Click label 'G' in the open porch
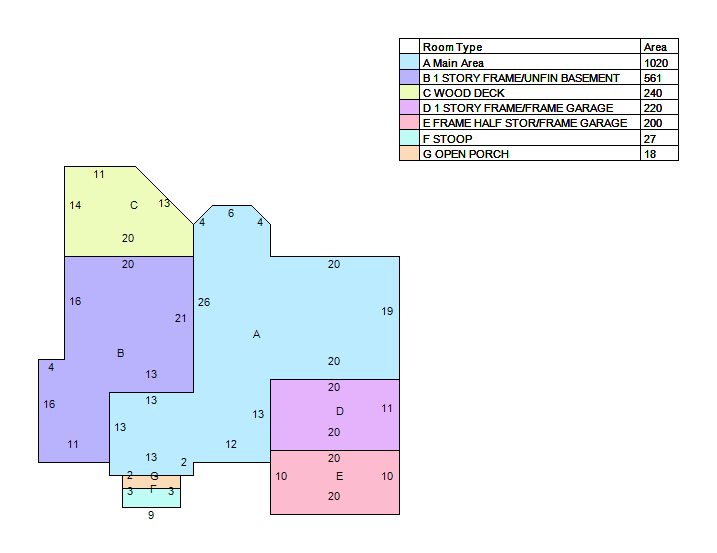The image size is (717, 553). [154, 476]
